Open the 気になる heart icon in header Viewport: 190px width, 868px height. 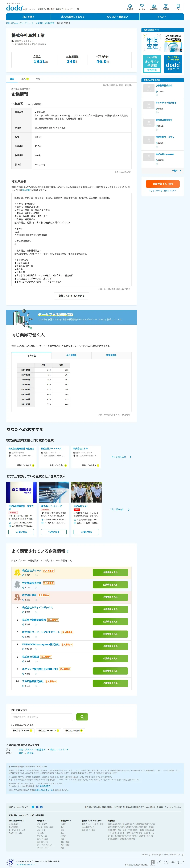[142, 7]
